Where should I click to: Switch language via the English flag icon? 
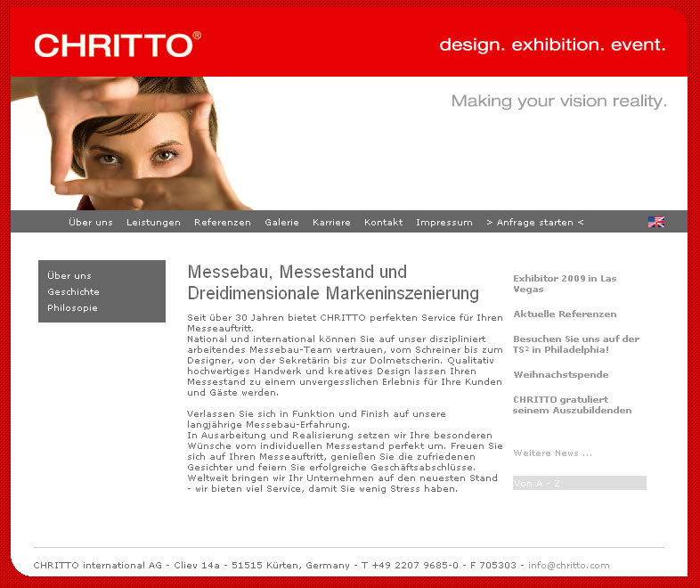(655, 222)
